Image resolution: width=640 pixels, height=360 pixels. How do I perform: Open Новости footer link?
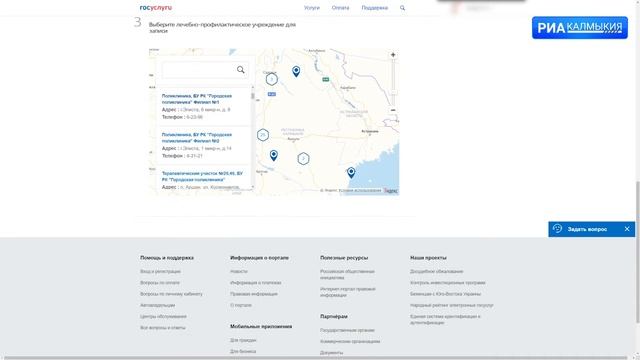click(x=239, y=271)
